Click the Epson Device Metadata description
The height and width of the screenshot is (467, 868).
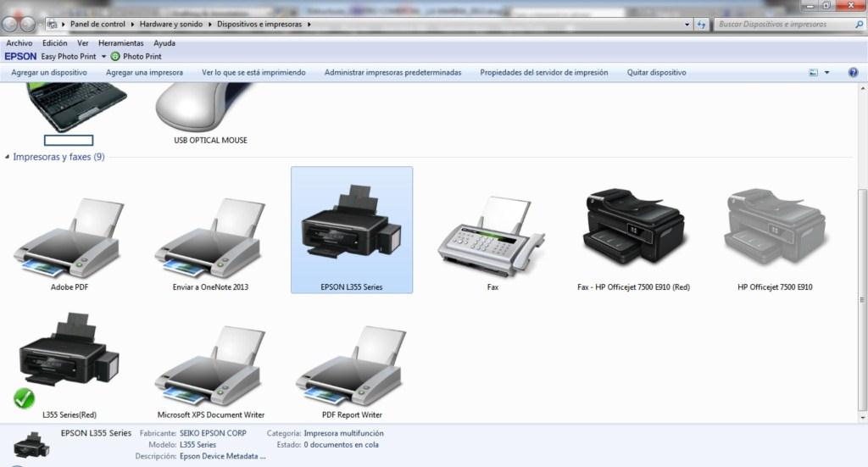pos(223,457)
